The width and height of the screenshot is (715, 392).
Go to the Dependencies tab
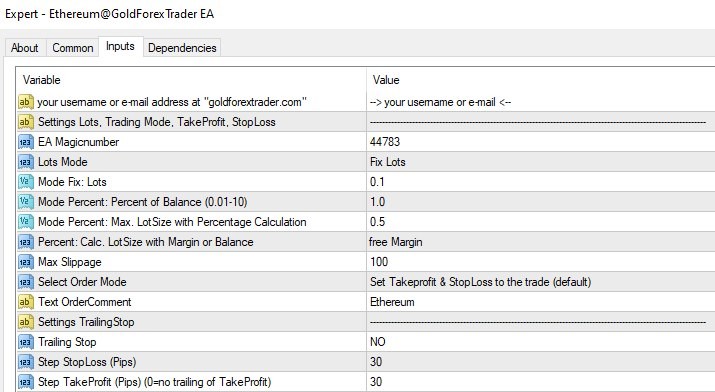182,48
